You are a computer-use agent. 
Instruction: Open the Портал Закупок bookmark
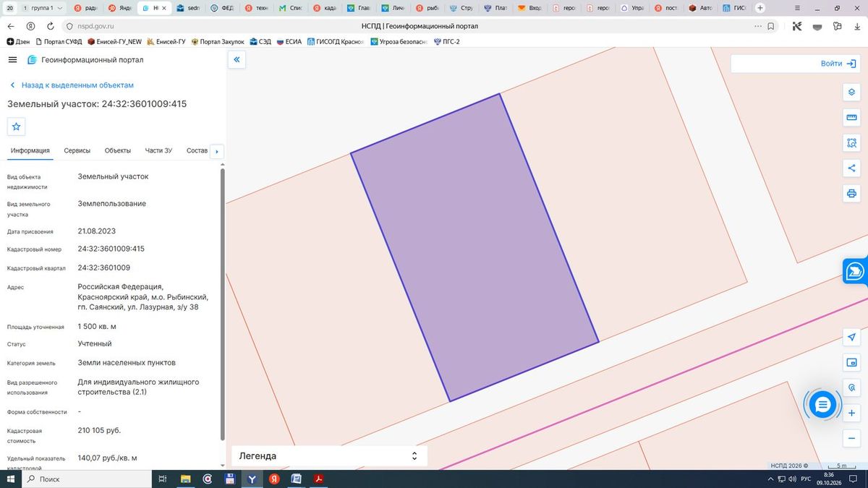(218, 42)
